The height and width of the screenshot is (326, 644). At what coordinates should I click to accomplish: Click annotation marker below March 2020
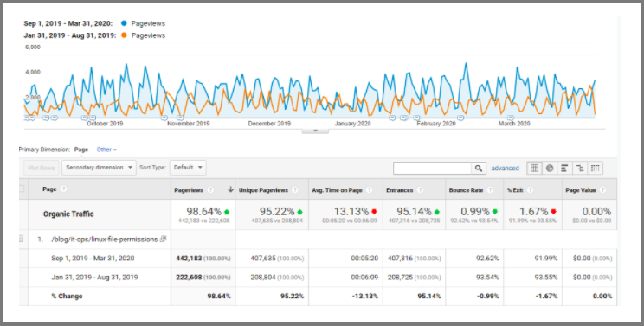tap(511, 118)
